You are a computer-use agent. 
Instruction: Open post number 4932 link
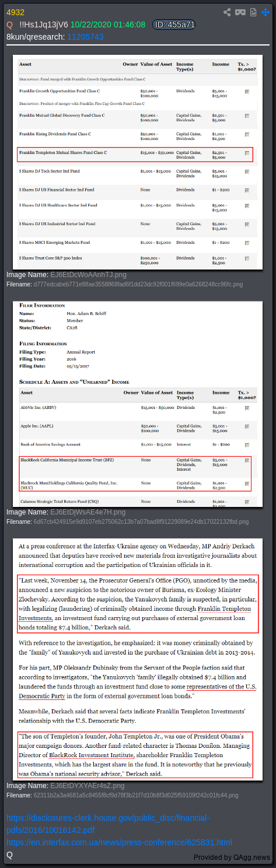[16, 13]
